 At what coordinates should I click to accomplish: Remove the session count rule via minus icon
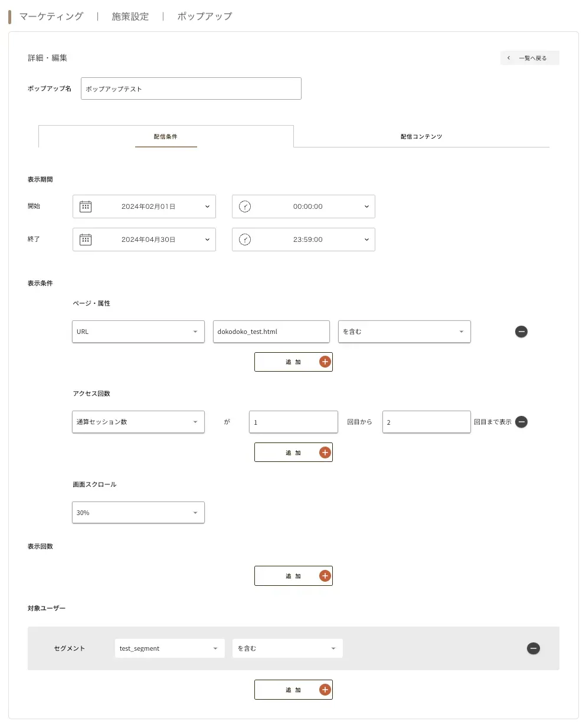(x=521, y=422)
